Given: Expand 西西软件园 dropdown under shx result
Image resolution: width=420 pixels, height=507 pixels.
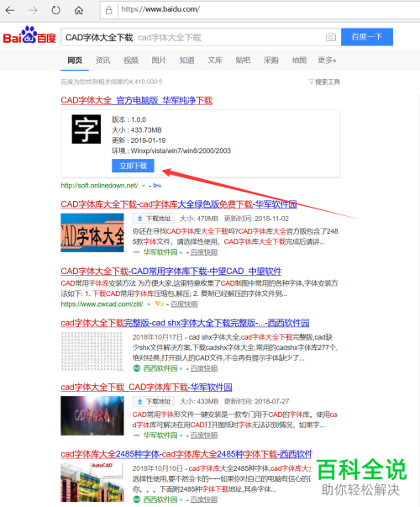Looking at the screenshot, I should pyautogui.click(x=181, y=368).
